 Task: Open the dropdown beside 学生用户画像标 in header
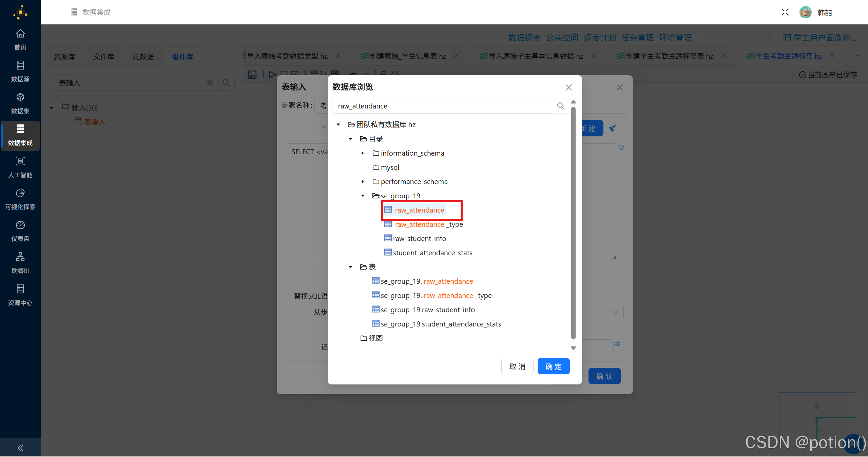[737, 37]
